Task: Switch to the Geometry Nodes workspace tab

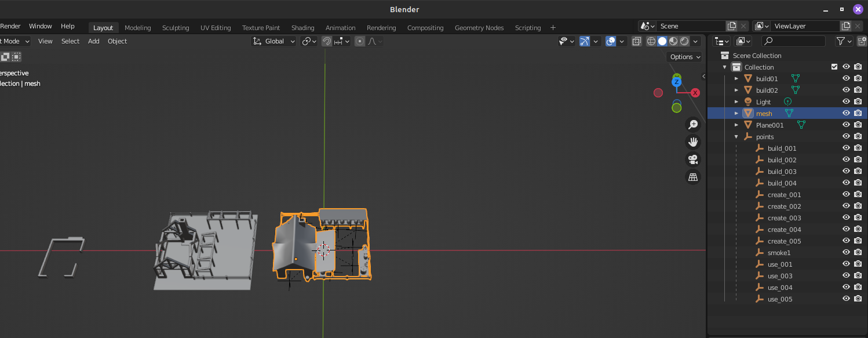Action: [479, 28]
